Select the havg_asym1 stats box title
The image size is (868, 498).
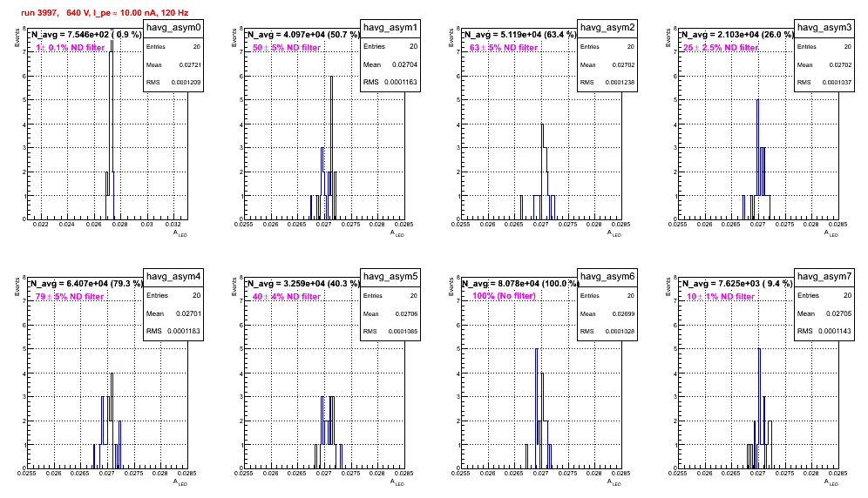390,27
